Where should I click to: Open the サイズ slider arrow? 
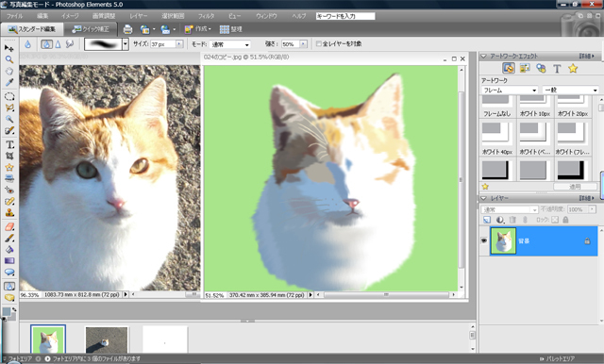(179, 44)
